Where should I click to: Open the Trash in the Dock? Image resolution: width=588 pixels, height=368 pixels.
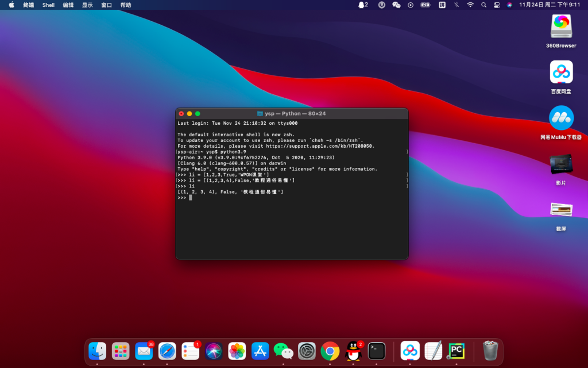coord(490,350)
